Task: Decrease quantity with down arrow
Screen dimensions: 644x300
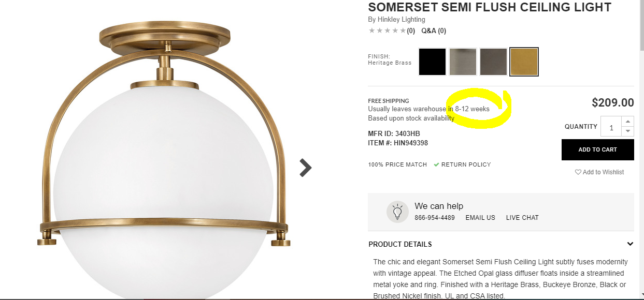Action: tap(627, 131)
